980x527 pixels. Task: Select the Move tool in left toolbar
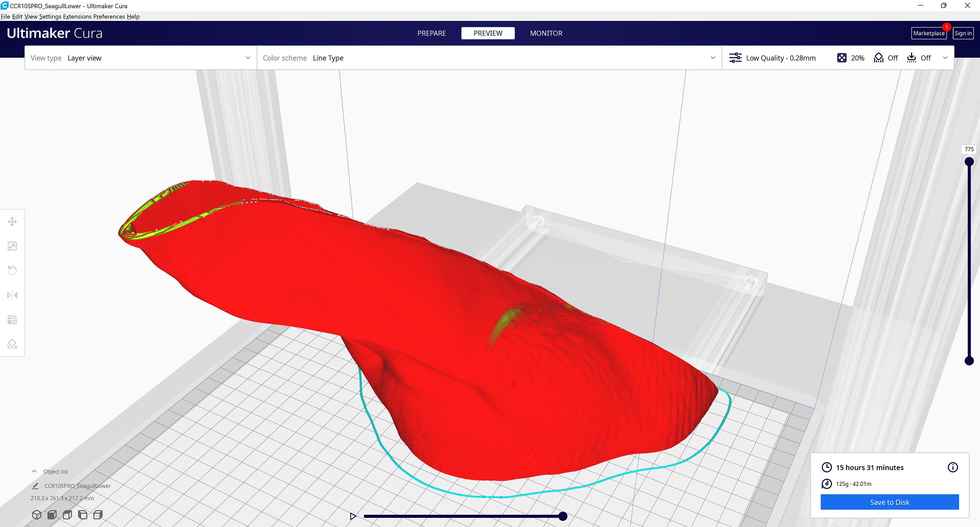pos(12,222)
